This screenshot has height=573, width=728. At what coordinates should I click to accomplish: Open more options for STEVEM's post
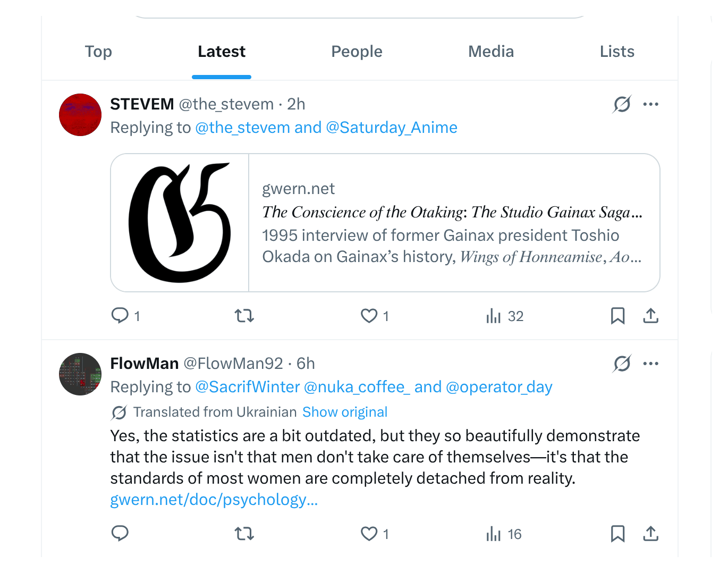click(650, 104)
